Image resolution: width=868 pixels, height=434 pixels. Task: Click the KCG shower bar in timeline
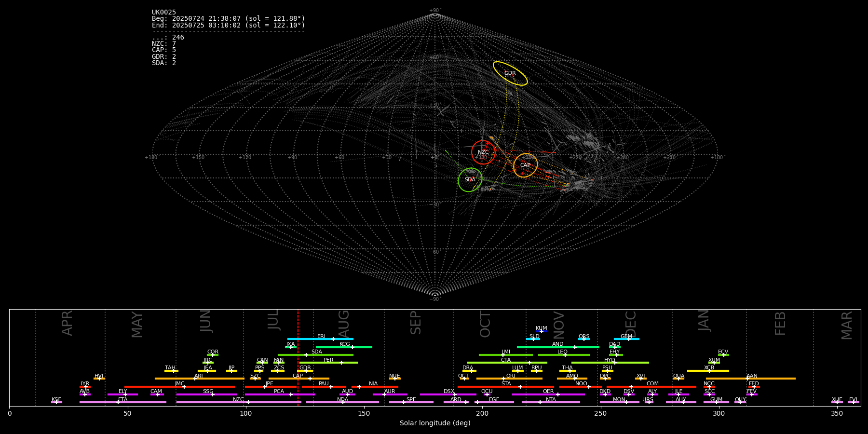pyautogui.click(x=344, y=347)
